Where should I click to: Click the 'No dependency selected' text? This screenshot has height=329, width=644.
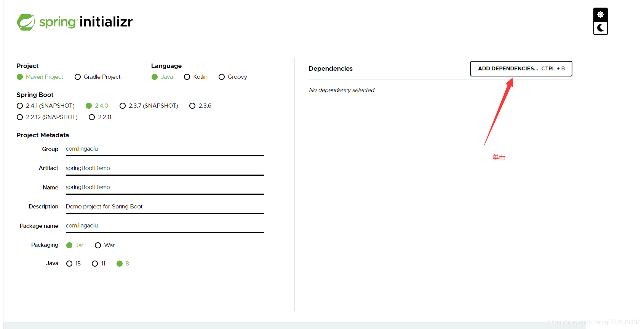point(342,90)
